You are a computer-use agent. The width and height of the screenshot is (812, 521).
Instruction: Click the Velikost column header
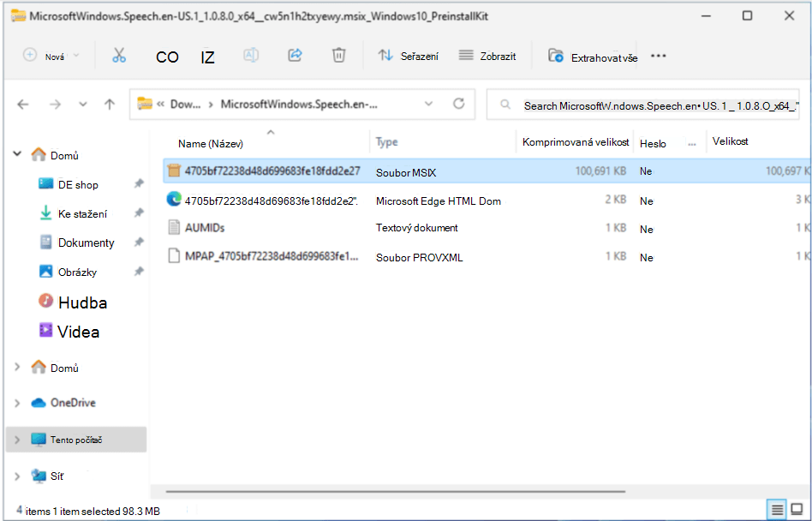coord(730,141)
